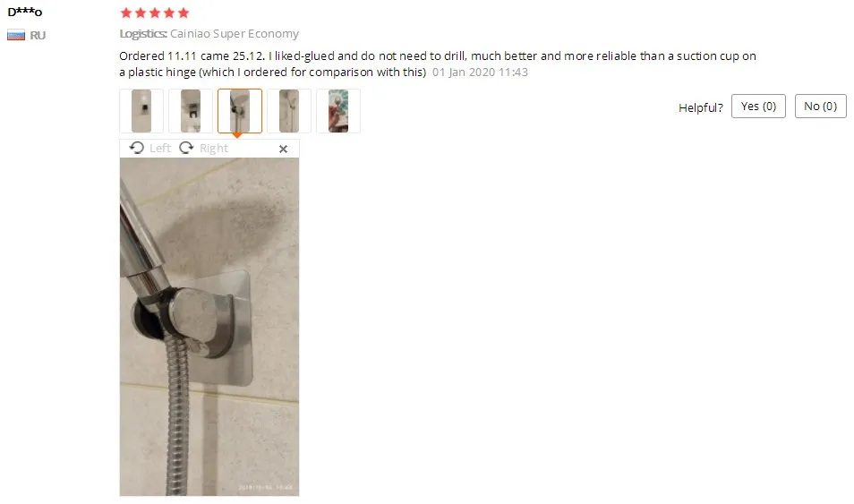This screenshot has width=854, height=504.
Task: Open the second review photo thumbnail
Action: (x=191, y=111)
